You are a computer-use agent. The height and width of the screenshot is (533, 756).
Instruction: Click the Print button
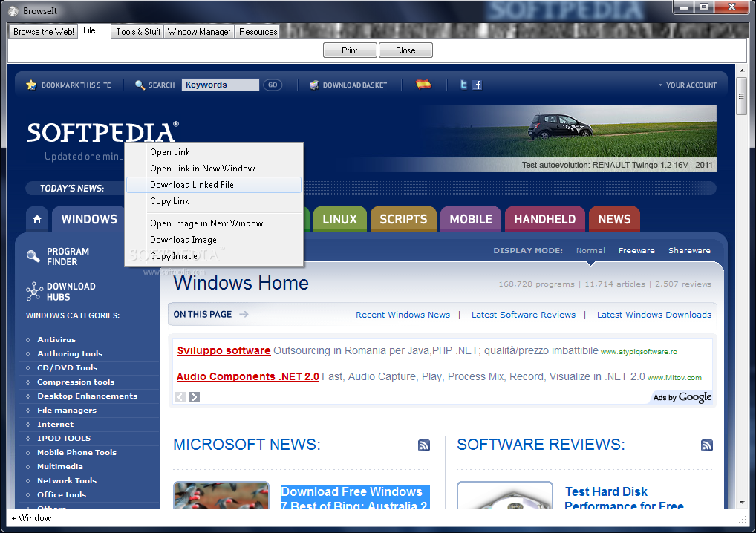coord(350,50)
